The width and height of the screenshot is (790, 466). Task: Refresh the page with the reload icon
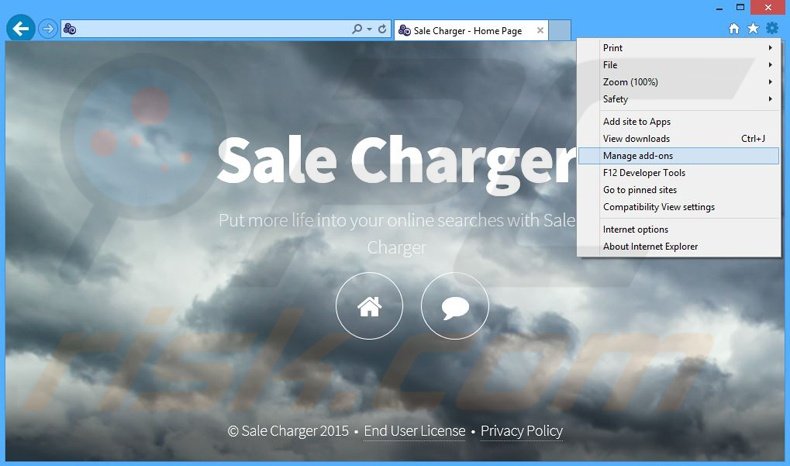coord(382,29)
